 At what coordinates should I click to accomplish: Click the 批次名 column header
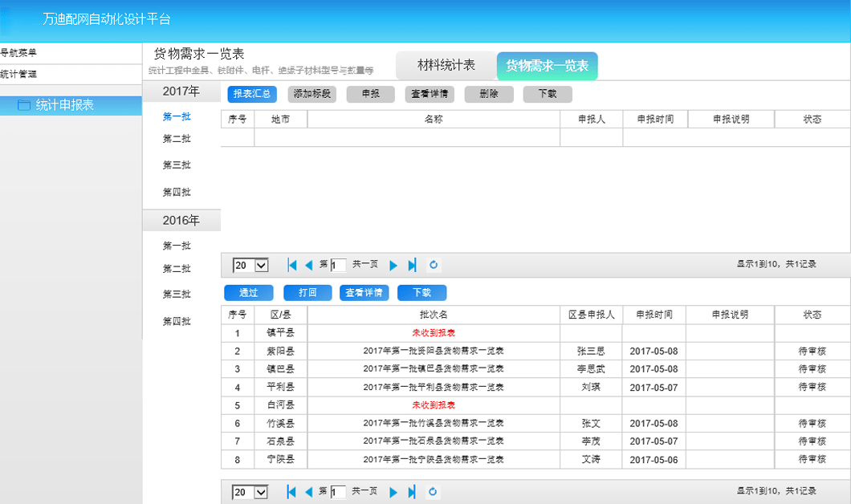pyautogui.click(x=434, y=315)
